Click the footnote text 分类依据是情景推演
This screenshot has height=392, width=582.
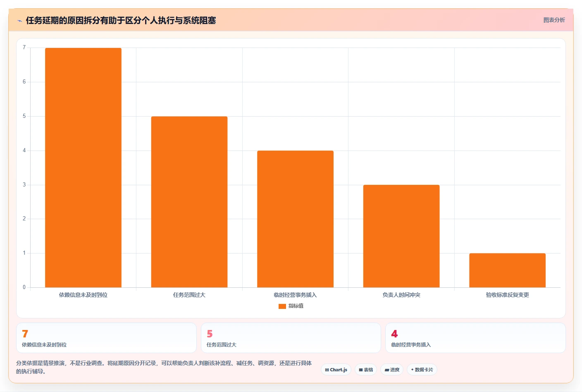[x=164, y=367]
